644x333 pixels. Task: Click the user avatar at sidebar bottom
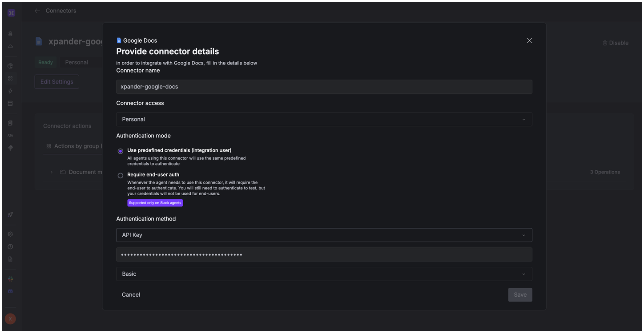point(10,319)
